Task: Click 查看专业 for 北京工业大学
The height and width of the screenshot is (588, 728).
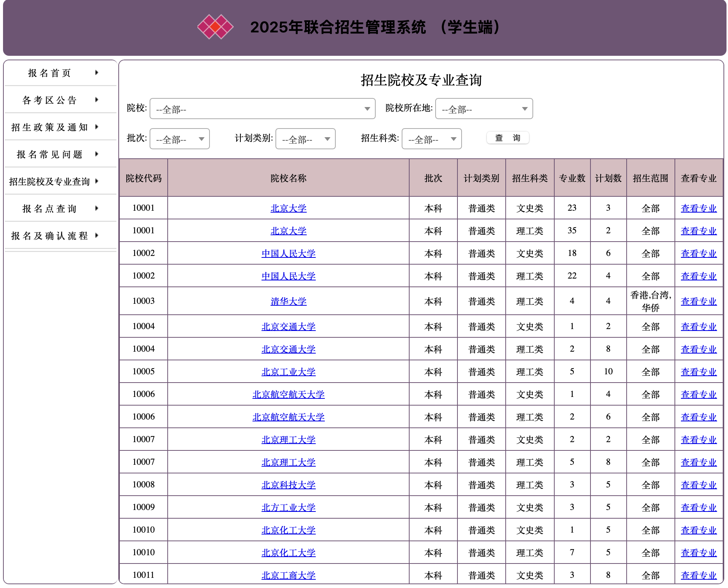Action: coord(699,372)
